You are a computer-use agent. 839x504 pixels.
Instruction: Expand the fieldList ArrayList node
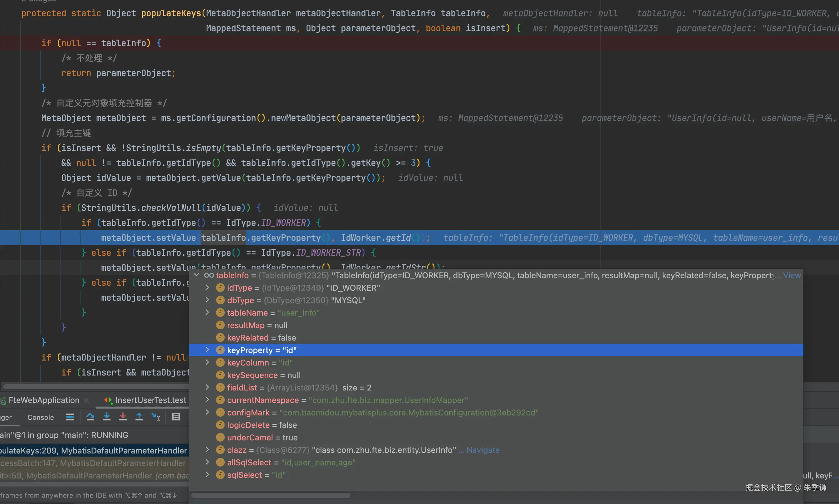(207, 387)
